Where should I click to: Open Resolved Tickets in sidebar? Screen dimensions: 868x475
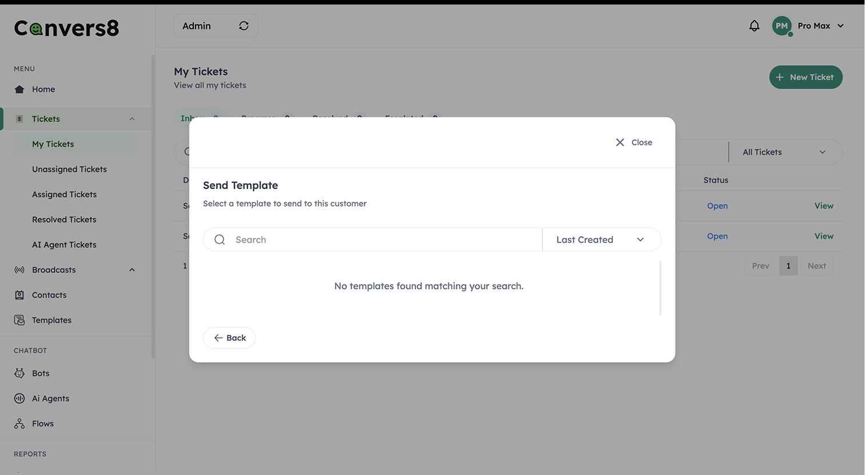point(64,219)
